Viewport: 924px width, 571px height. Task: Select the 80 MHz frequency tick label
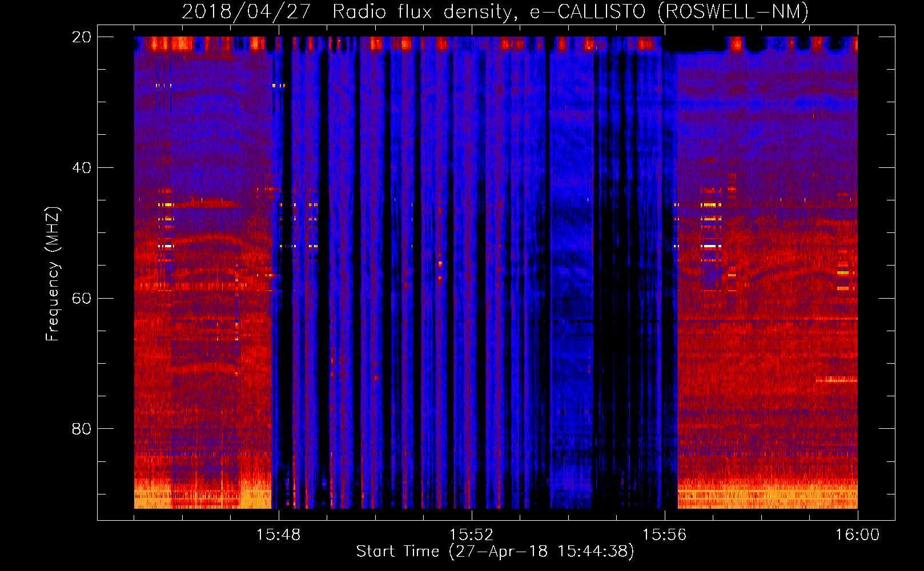[82, 429]
